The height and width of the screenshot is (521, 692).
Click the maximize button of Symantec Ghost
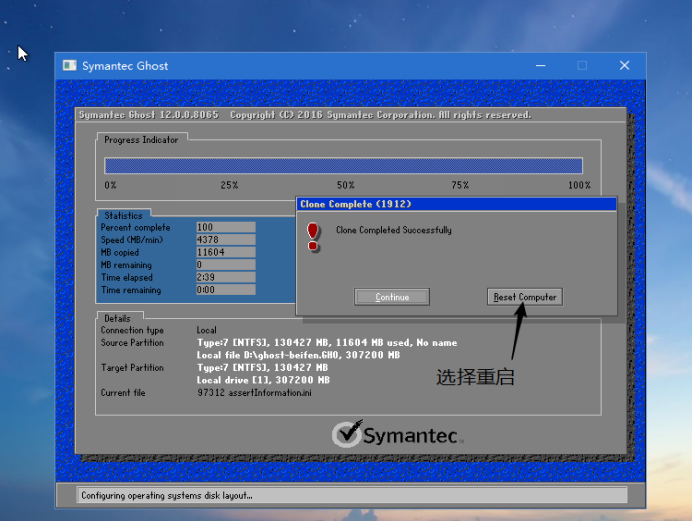tap(582, 66)
